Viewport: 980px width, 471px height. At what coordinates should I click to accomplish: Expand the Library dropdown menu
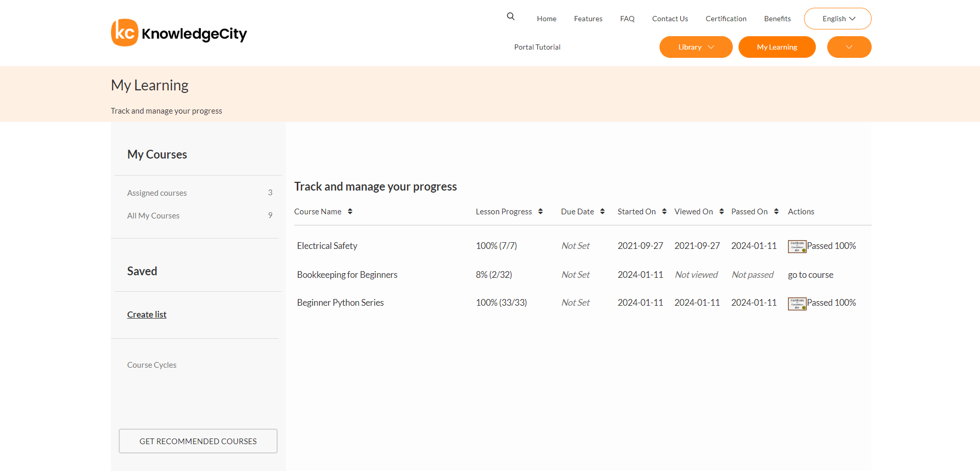click(696, 46)
